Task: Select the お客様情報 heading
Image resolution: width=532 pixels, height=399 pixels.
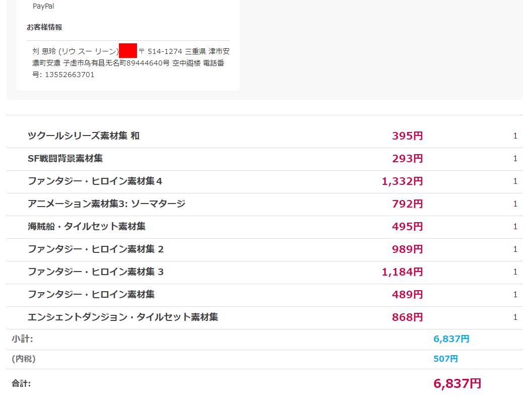Action: [x=44, y=27]
